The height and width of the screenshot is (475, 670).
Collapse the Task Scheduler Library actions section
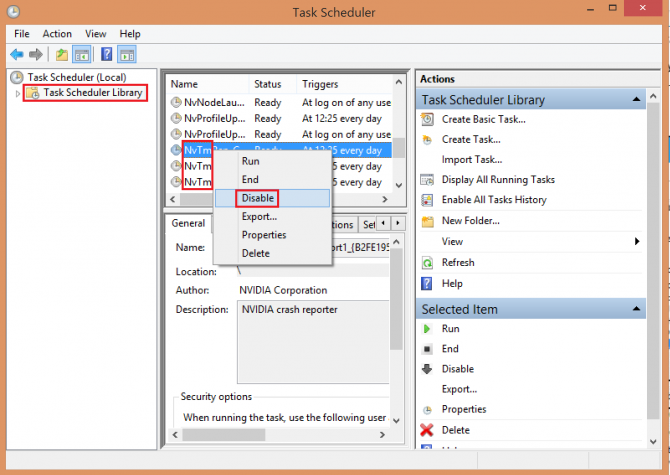(x=636, y=99)
